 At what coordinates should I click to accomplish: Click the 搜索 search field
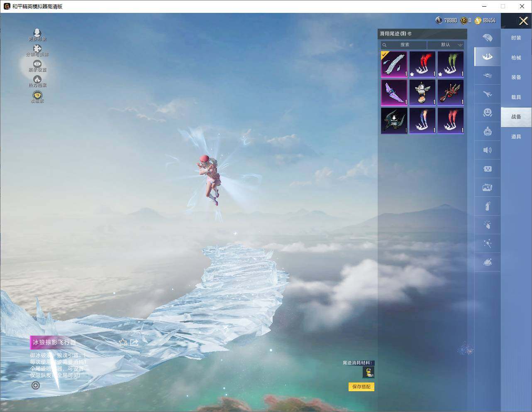tap(404, 45)
